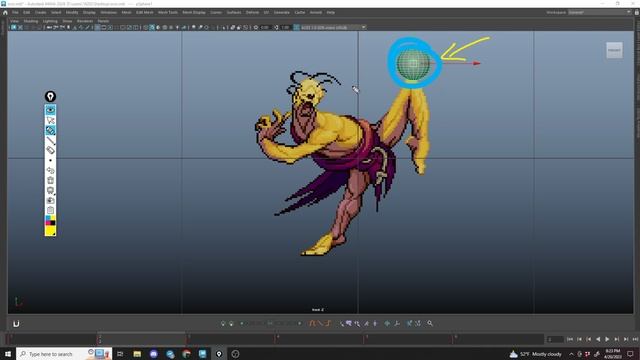
Task: Open the Deform menu
Action: coord(252,13)
